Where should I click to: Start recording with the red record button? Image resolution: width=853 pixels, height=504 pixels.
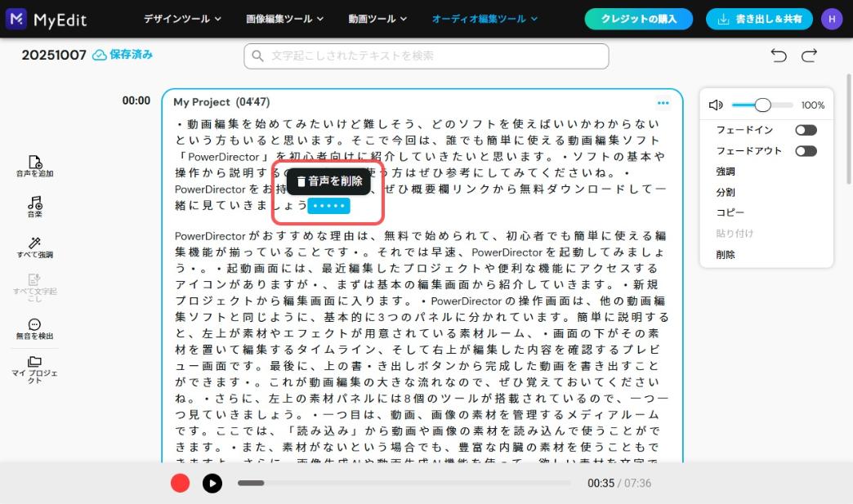180,483
